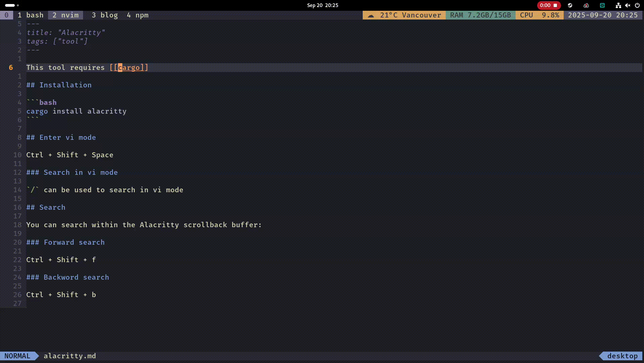Go to tmux window 4 npm
This screenshot has height=363, width=644.
coord(137,15)
